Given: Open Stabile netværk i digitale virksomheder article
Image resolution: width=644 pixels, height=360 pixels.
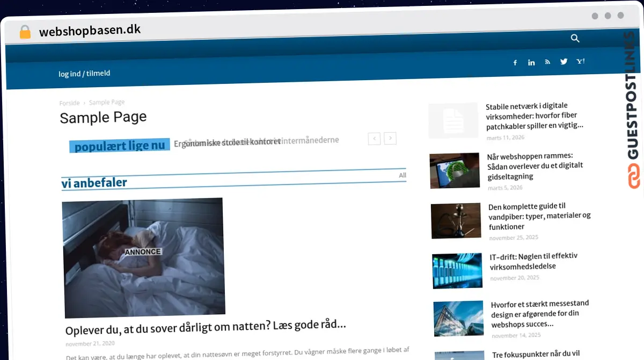Looking at the screenshot, I should [534, 116].
